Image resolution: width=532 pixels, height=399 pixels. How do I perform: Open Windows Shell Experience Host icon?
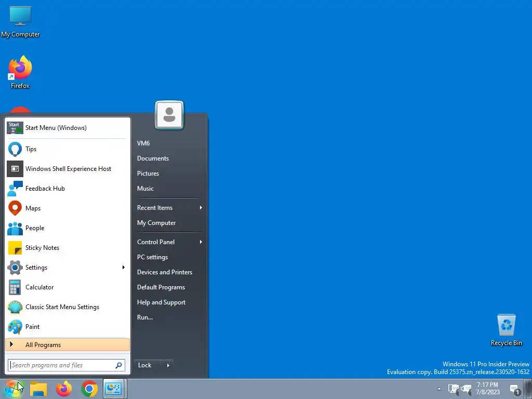click(15, 169)
